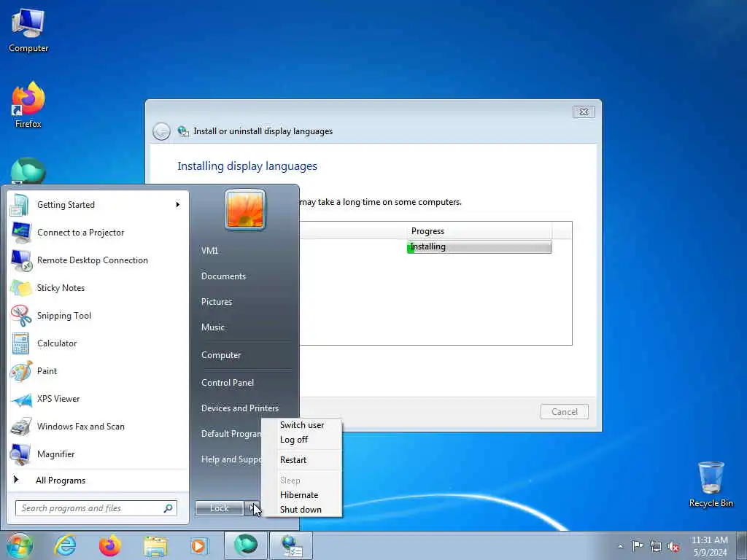Viewport: 747px width, 560px height.
Task: Expand All Programs list
Action: click(98, 481)
